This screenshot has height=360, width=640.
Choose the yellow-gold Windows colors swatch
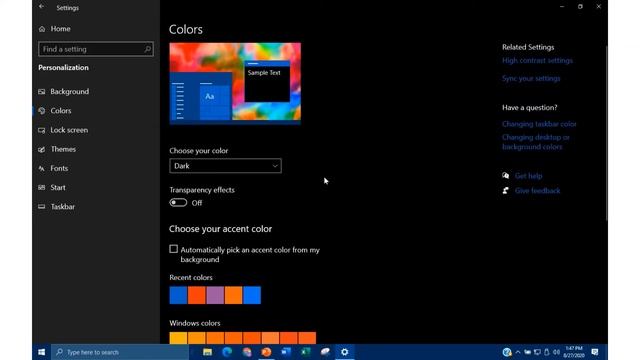[178, 338]
